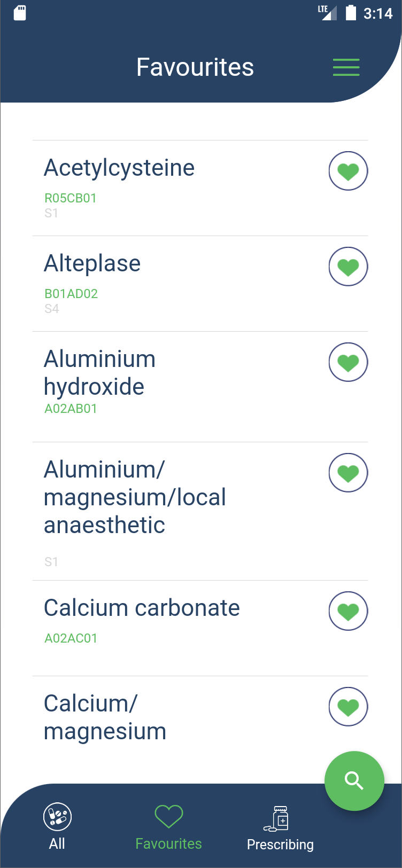Remove Aluminium hydroxide from favourites

click(x=348, y=362)
